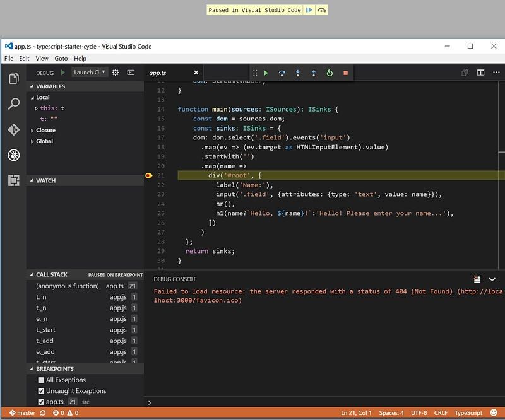Select the Source Control icon
Image resolution: width=505 pixels, height=420 pixels.
click(14, 130)
